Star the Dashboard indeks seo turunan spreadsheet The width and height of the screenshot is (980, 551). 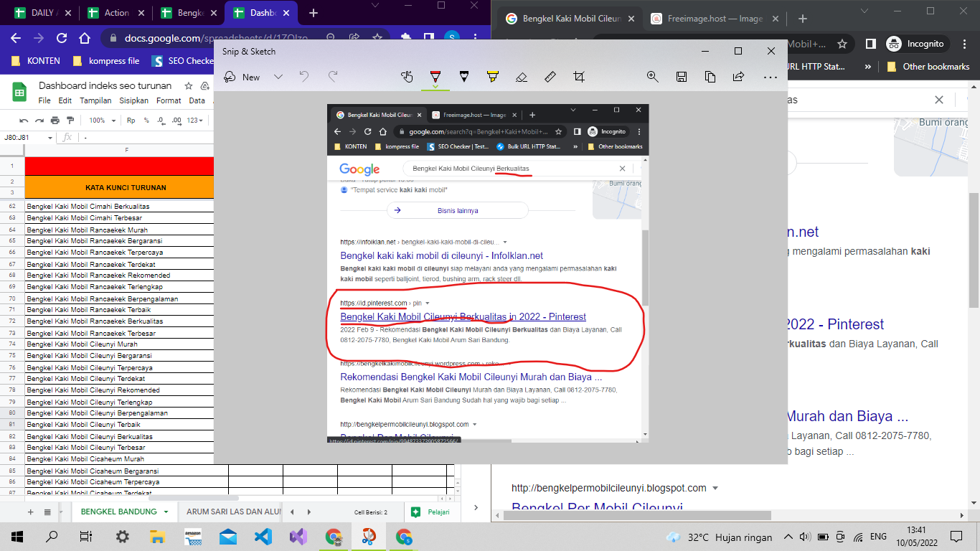click(189, 85)
